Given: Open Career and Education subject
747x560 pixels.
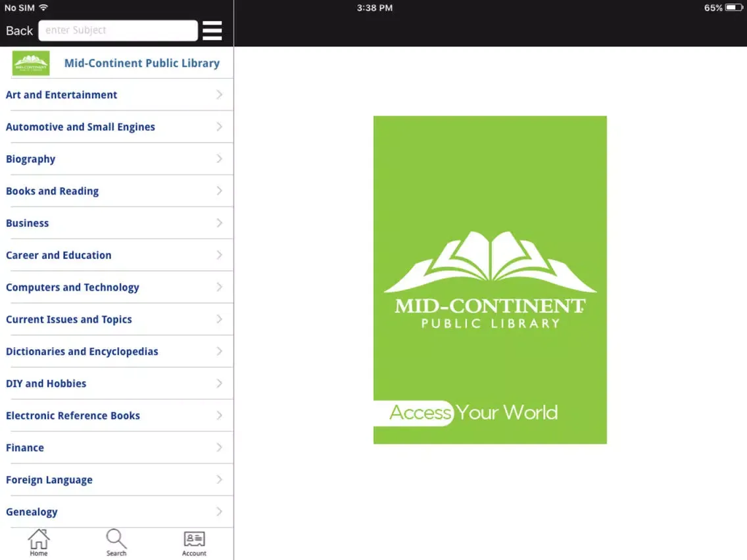Looking at the screenshot, I should (117, 255).
